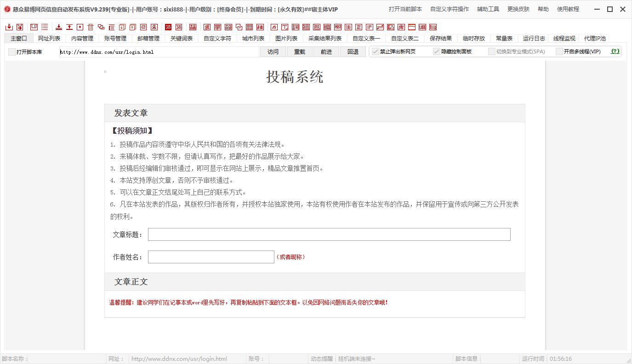
Task: Click the green (?) help link
Action: (x=615, y=51)
